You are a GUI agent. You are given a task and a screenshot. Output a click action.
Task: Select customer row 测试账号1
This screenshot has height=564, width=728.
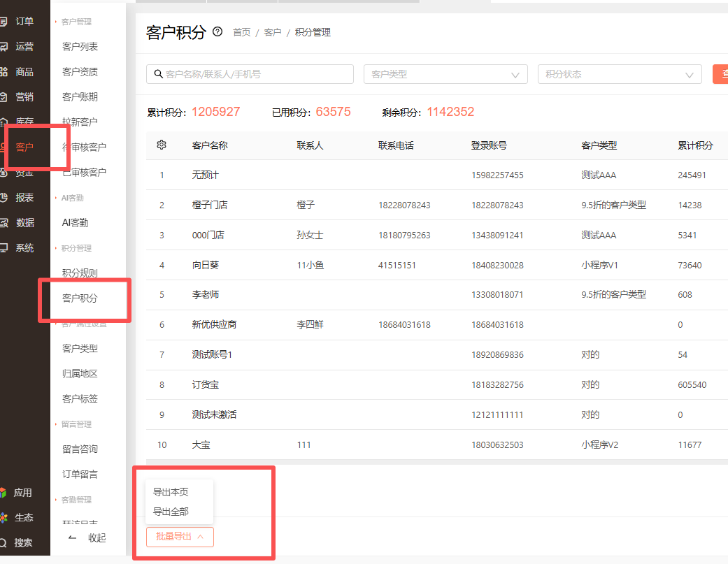point(437,355)
